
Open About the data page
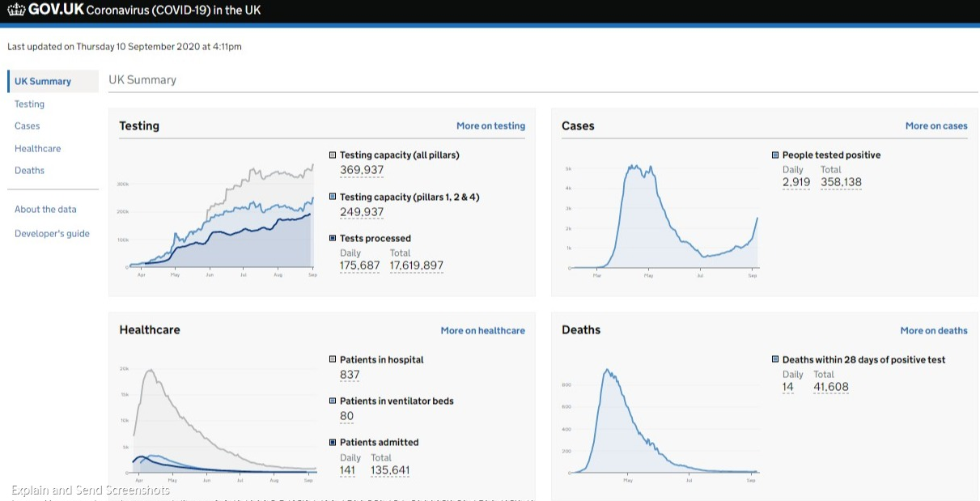[x=45, y=209]
